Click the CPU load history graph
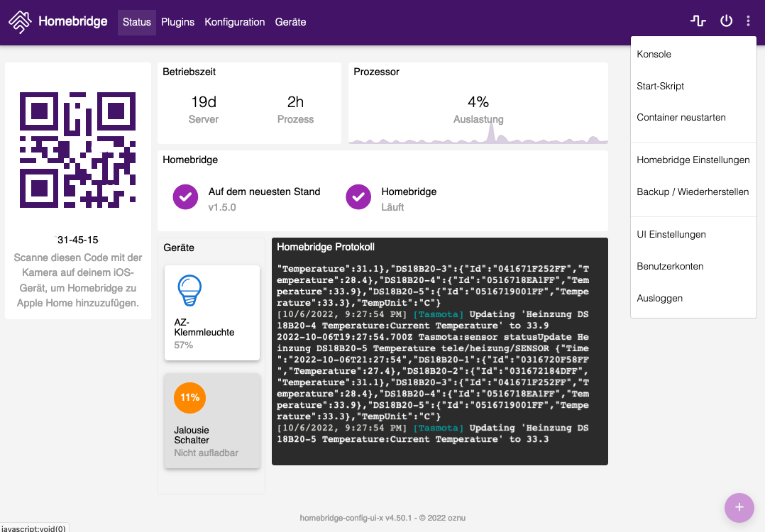Image resolution: width=765 pixels, height=532 pixels. point(478,135)
